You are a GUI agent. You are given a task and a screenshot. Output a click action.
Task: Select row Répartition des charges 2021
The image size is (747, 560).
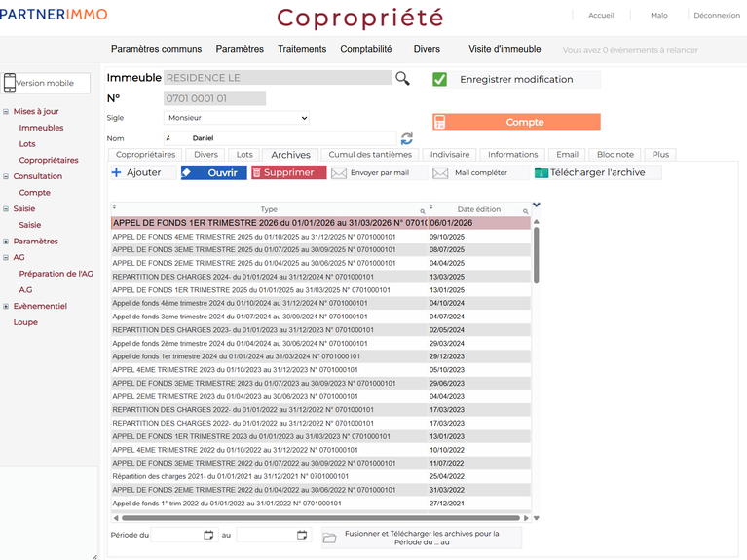click(320, 476)
